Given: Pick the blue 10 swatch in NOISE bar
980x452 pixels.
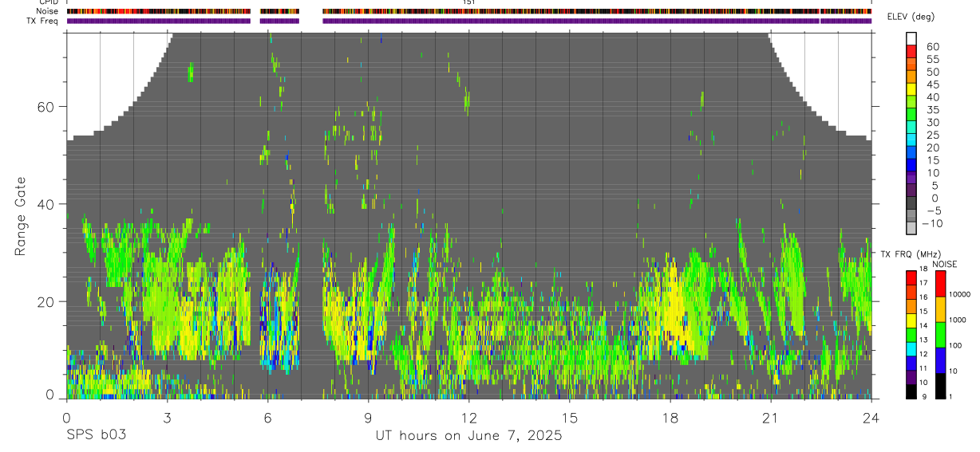Looking at the screenshot, I should [941, 360].
